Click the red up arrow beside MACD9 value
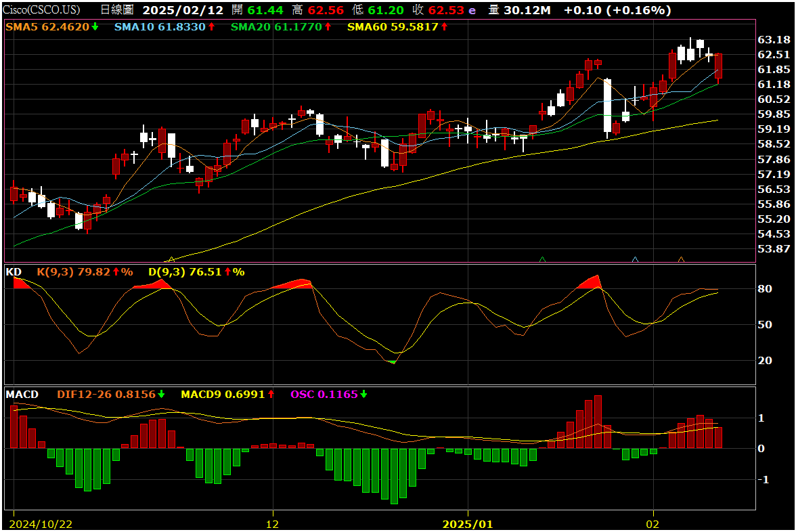This screenshot has height=532, width=796. tap(271, 394)
